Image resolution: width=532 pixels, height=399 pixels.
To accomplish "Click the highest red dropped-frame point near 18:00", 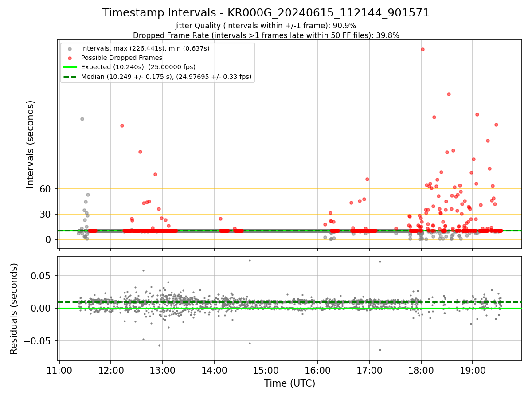I will tap(422, 49).
